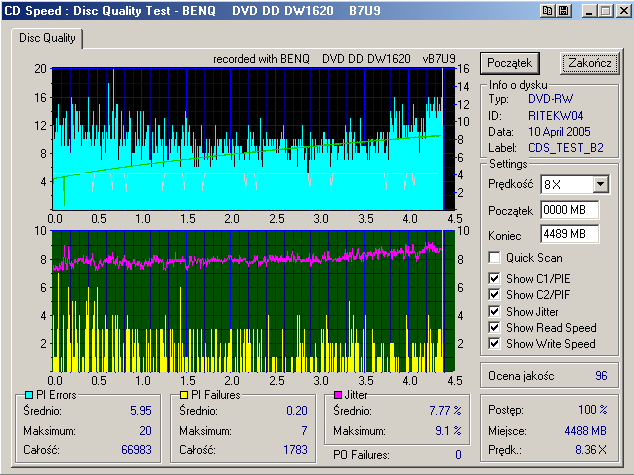The image size is (634, 475).
Task: Click the Prędk. speed value 8.36 X
Action: [591, 450]
